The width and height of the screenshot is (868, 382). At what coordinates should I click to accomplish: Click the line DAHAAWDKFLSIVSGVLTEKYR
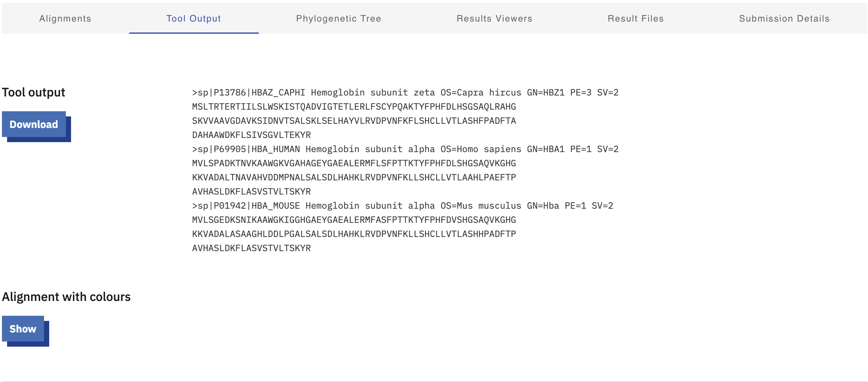coord(251,135)
